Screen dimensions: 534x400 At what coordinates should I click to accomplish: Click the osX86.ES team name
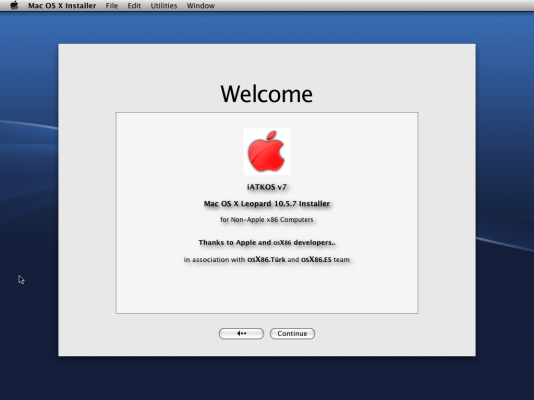click(316, 259)
